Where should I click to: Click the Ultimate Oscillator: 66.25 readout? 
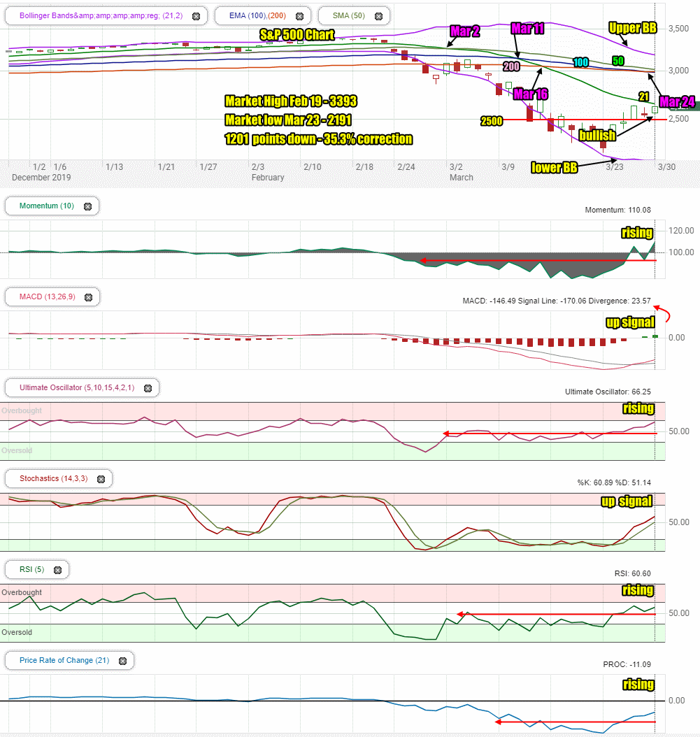pos(608,392)
